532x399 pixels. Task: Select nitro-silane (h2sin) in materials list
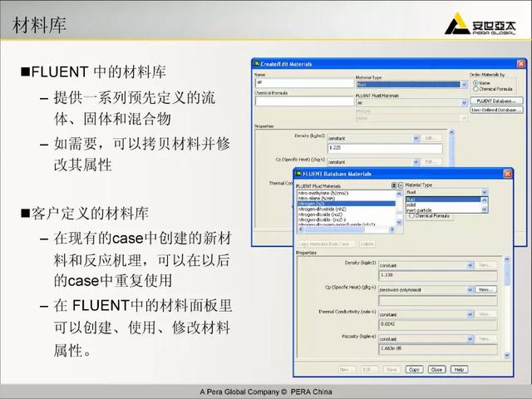(346, 198)
